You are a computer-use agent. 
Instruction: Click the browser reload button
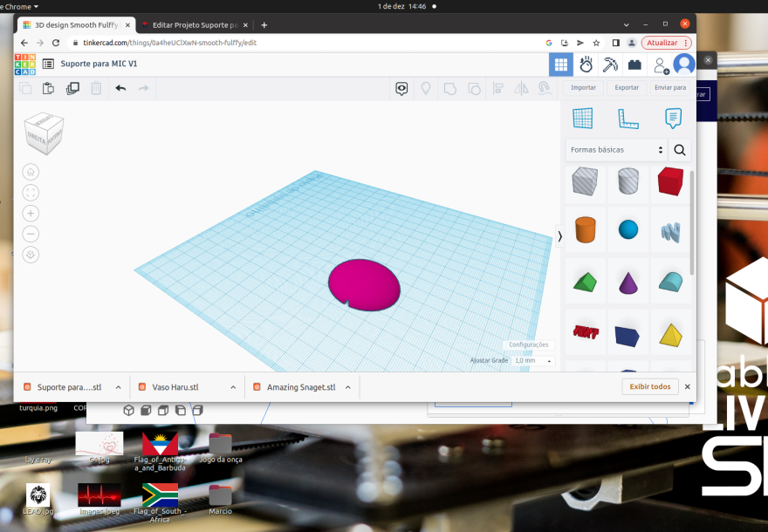click(56, 43)
